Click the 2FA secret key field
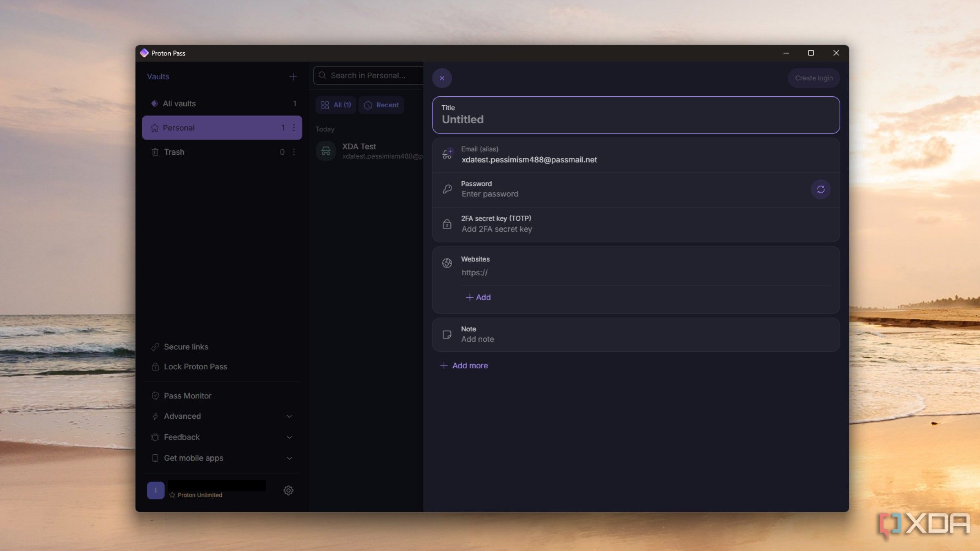Viewport: 980px width, 551px height. (x=636, y=224)
